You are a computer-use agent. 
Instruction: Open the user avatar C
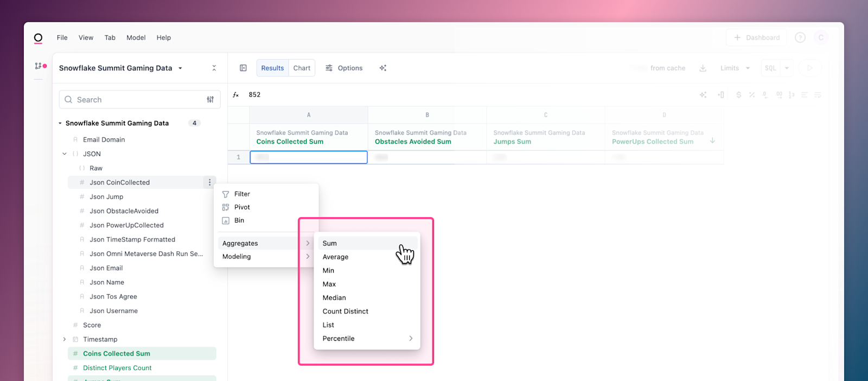tap(821, 37)
